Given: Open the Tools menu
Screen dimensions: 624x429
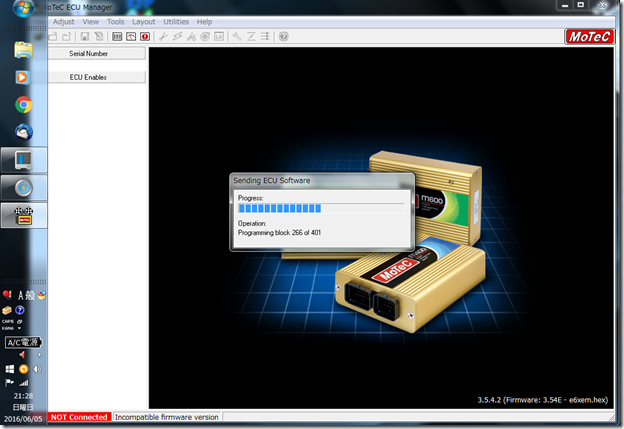Looking at the screenshot, I should (x=115, y=22).
